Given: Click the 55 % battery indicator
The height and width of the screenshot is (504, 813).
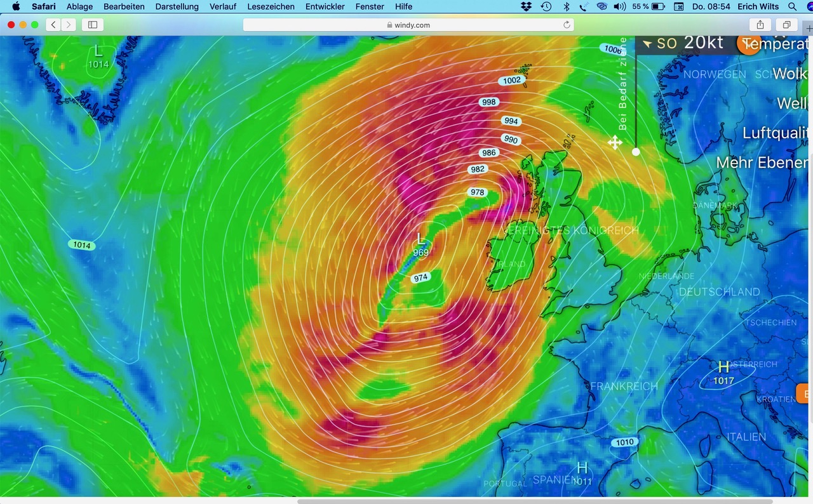Looking at the screenshot, I should point(648,6).
